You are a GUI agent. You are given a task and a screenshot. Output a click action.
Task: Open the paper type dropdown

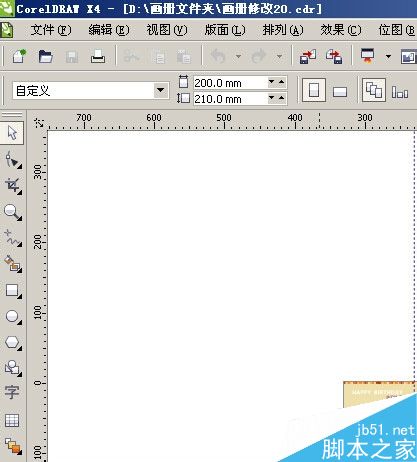coord(160,90)
